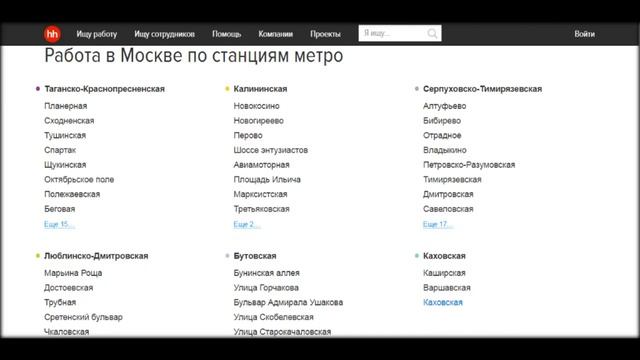Screen dimensions: 640x360
Task: Select the Достоевская station
Action: point(69,288)
